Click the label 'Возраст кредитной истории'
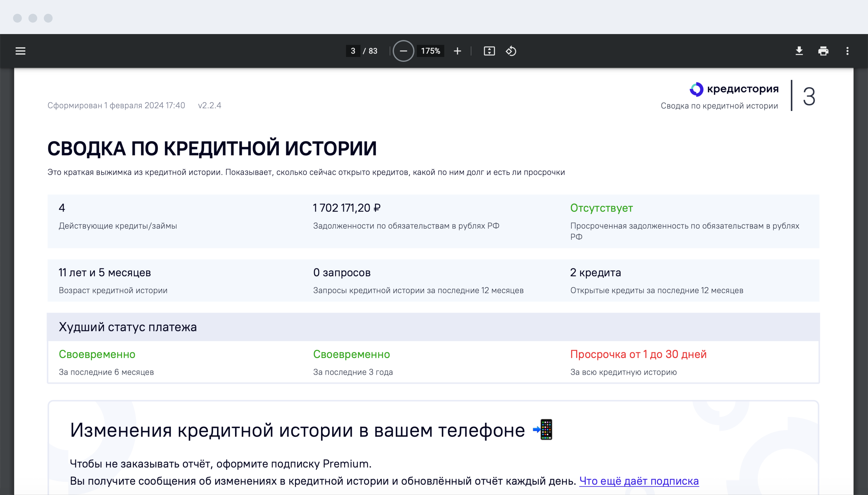868x495 pixels. (x=113, y=290)
